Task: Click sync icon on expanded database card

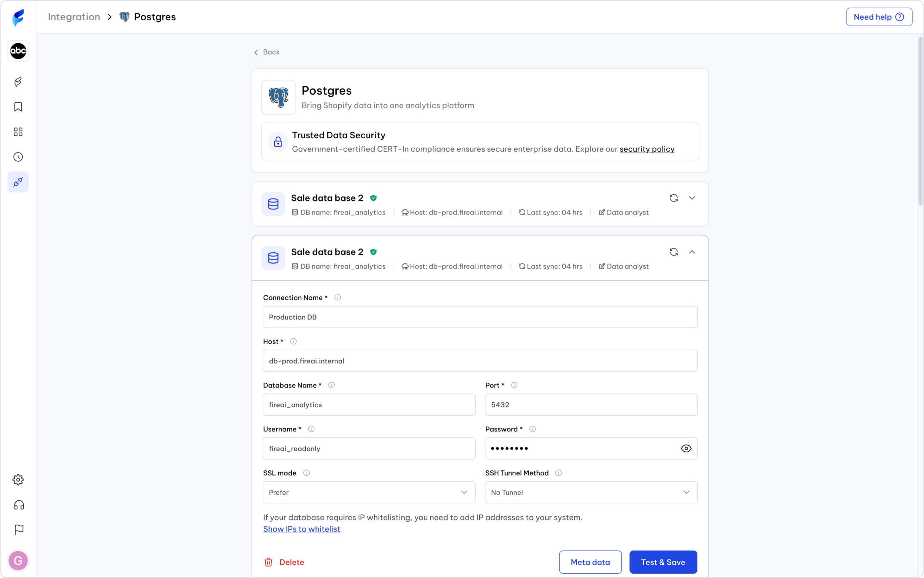Action: point(674,252)
